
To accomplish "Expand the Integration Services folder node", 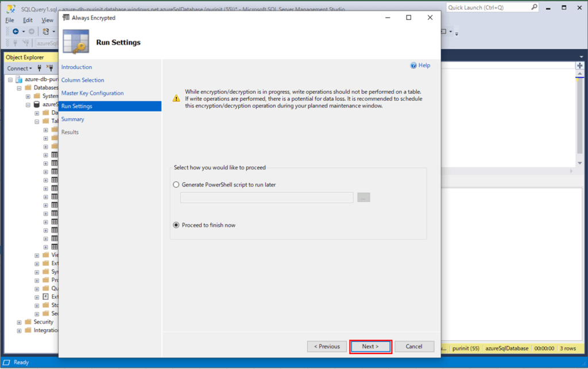I will pyautogui.click(x=19, y=331).
